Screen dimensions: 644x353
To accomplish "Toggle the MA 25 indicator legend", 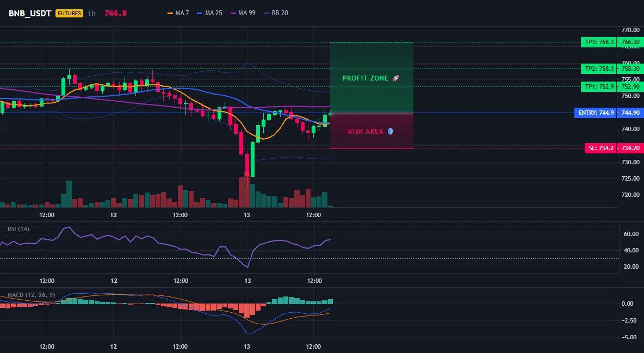I will (209, 13).
